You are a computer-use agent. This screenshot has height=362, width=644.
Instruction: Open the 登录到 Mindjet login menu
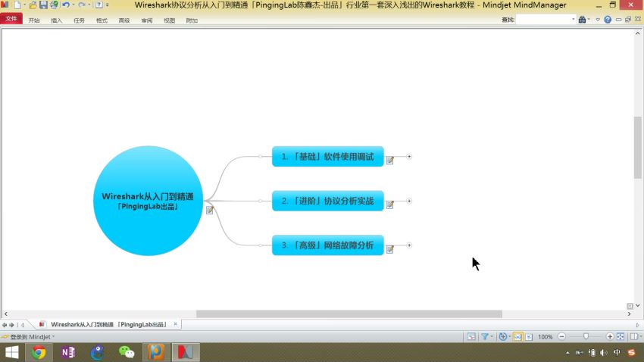(x=29, y=336)
